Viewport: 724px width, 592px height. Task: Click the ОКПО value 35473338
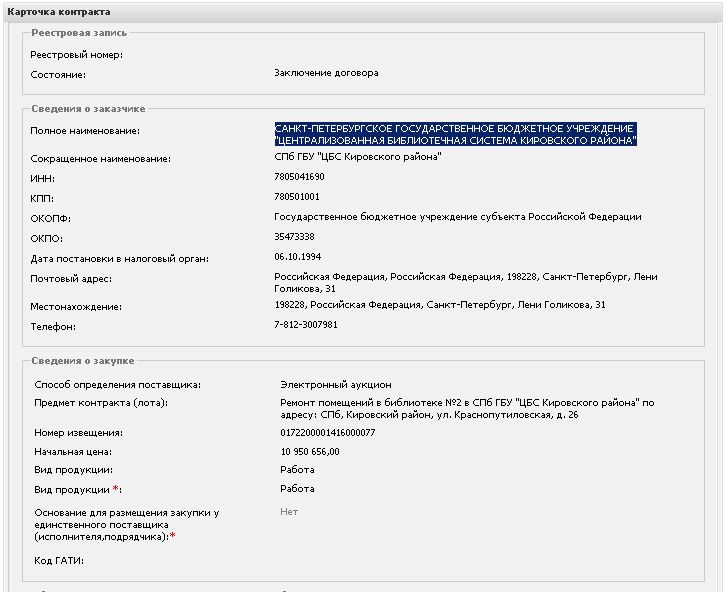coord(294,237)
